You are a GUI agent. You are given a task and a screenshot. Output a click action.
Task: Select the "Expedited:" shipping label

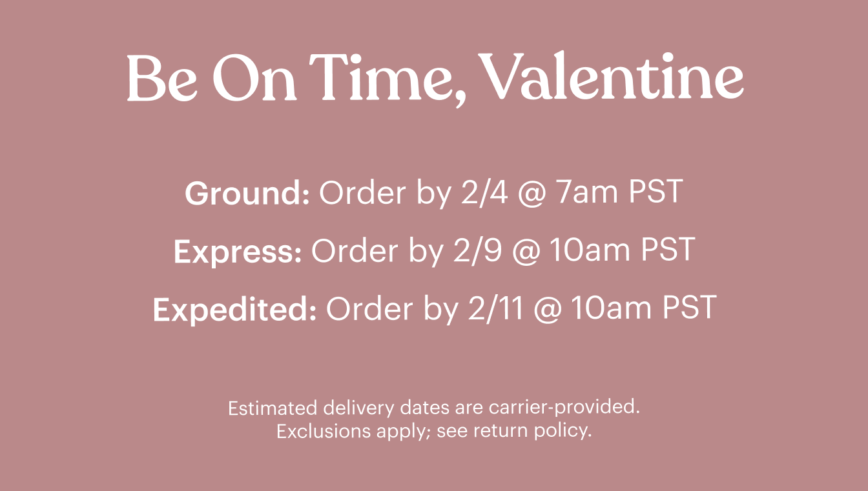pos(234,310)
